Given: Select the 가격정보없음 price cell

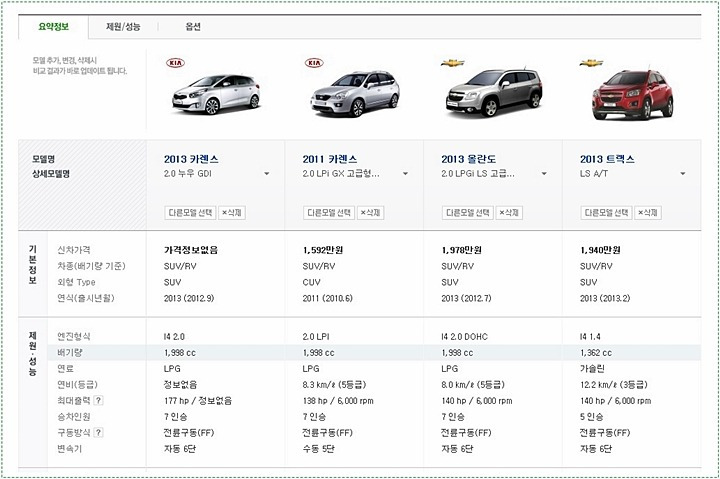Looking at the screenshot, I should point(191,250).
